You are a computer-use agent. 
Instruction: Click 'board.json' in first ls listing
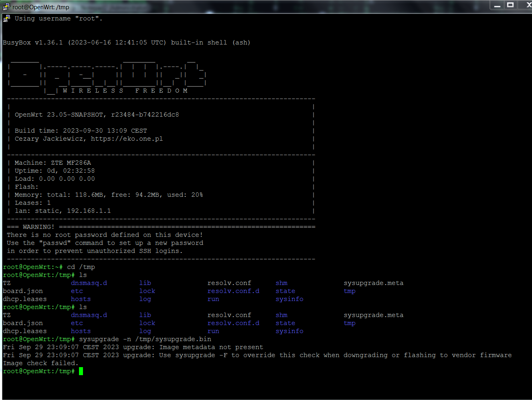(23, 291)
